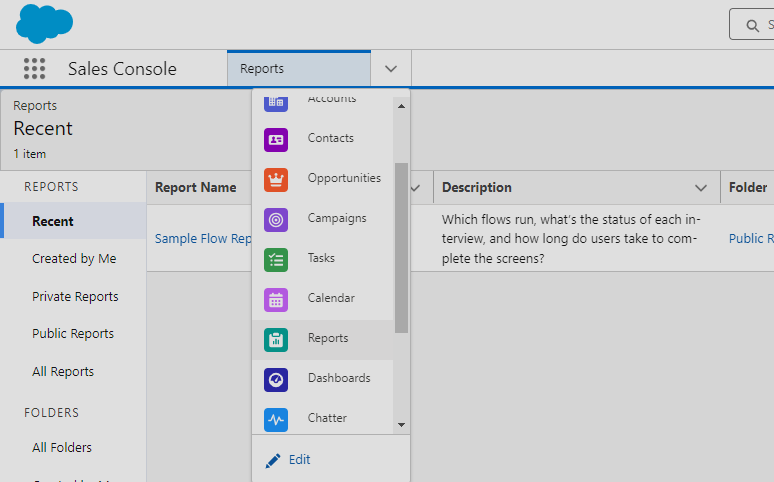774x482 pixels.
Task: Click the dropdown scrollbar thumb
Action: click(x=401, y=248)
